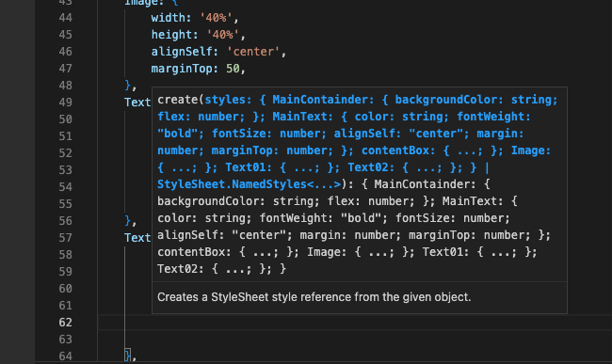Click line number 61 in the gutter
The image size is (612, 364).
(66, 306)
